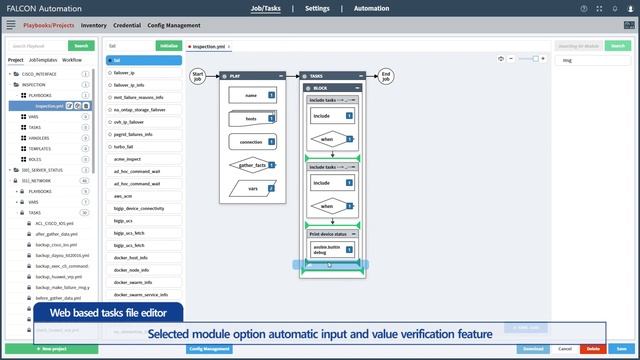640x360 pixels.
Task: Click the edit icon on Inspection.yml row
Action: [x=69, y=106]
